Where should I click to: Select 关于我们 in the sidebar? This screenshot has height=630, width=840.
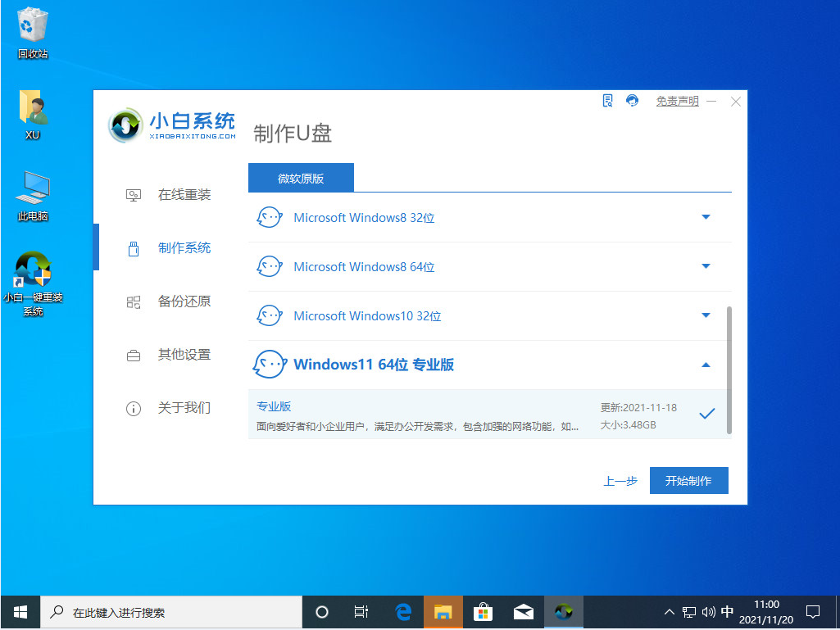134,407
